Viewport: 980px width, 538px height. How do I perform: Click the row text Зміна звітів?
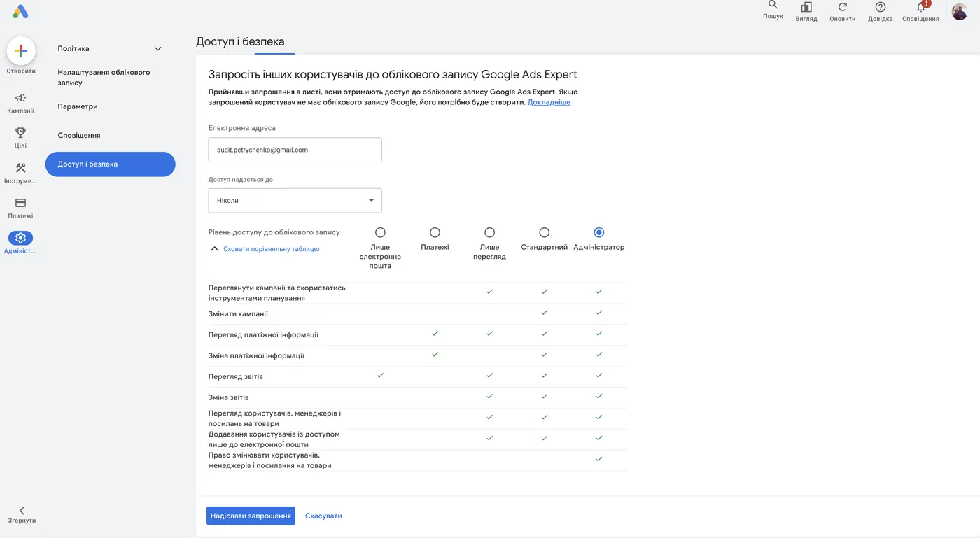click(229, 397)
